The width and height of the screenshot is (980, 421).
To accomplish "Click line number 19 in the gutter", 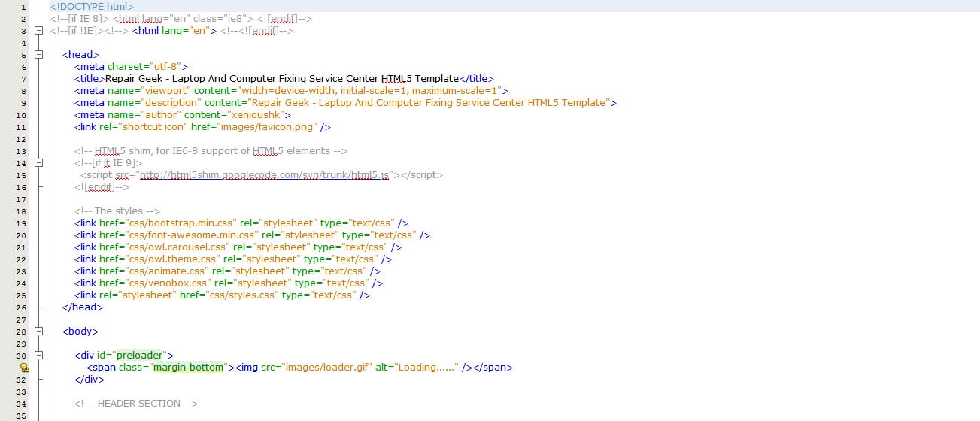I will [21, 223].
